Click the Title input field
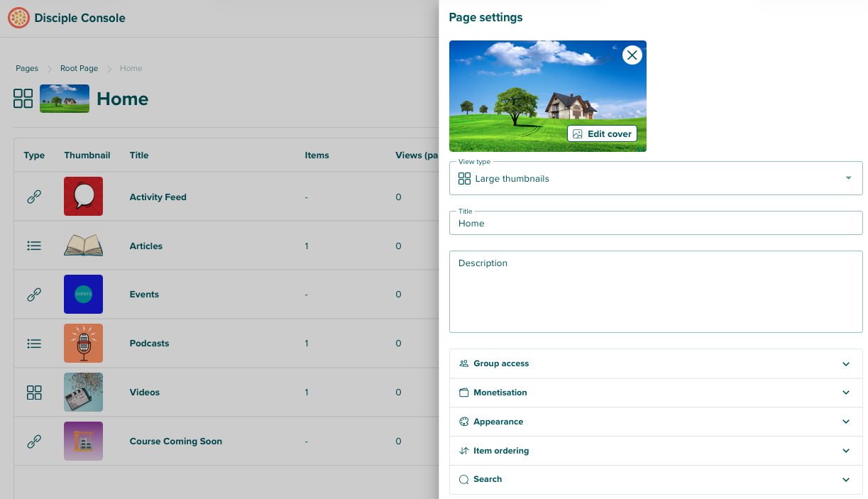 click(655, 223)
